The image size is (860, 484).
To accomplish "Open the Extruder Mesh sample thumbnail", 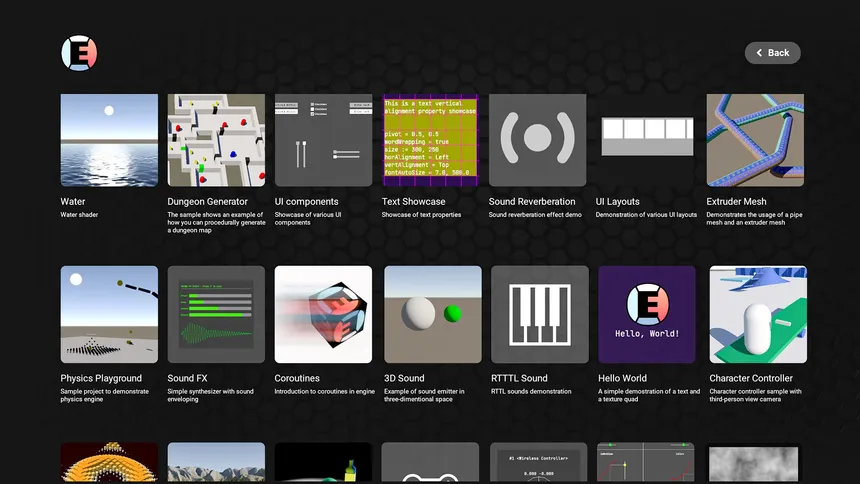I will click(755, 140).
